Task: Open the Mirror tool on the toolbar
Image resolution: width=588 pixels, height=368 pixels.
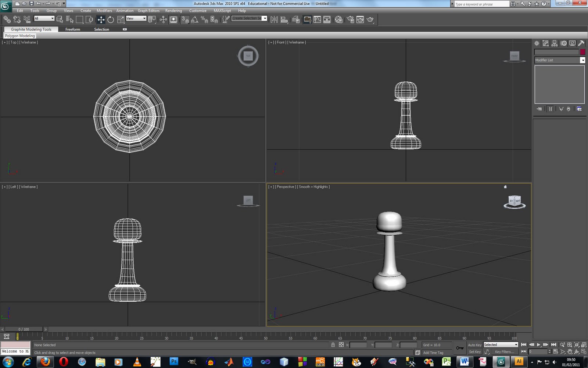Action: [x=274, y=19]
